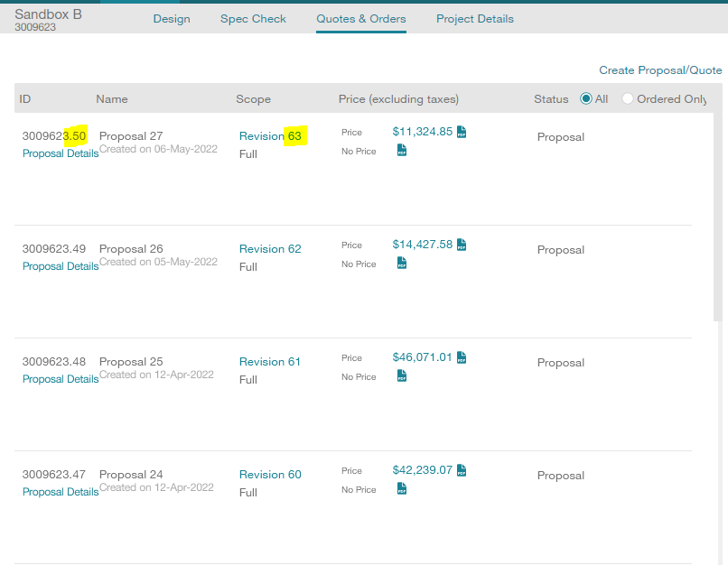Download priced PDF next to $14,427.58

[x=462, y=245]
